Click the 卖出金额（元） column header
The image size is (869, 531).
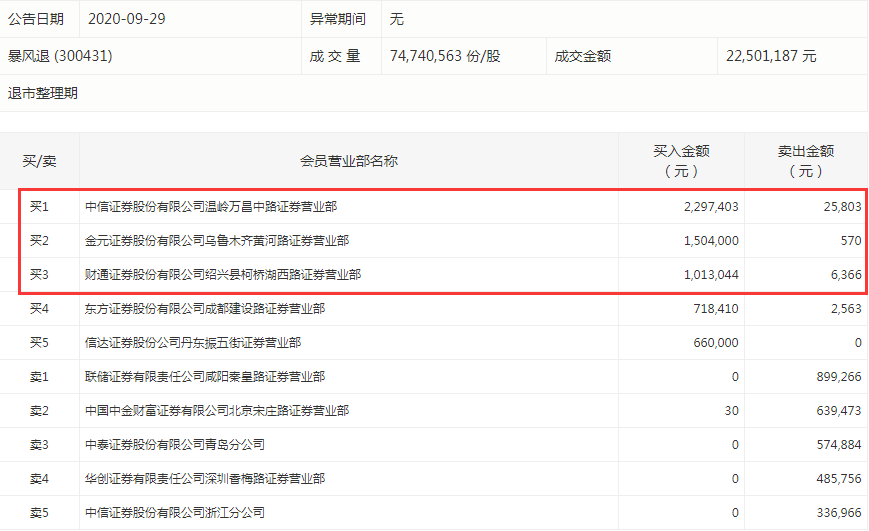point(806,161)
